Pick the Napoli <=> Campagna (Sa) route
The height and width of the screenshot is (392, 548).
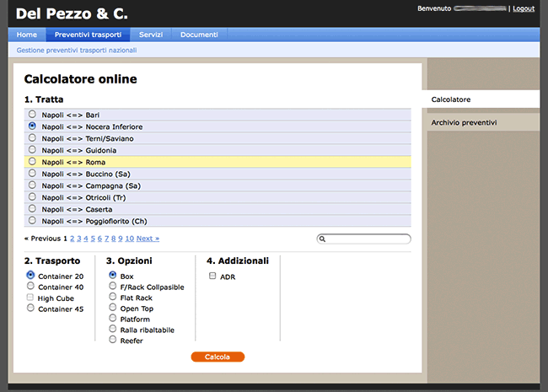(32, 185)
